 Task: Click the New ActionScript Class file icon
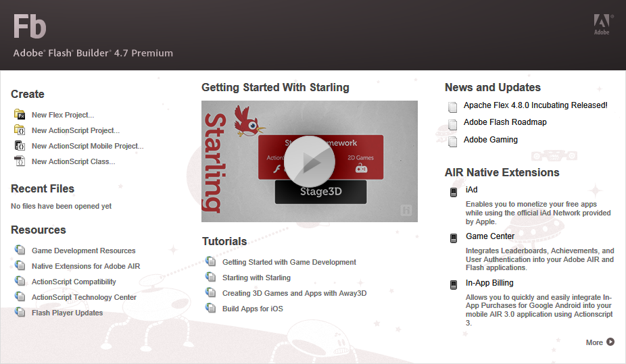click(20, 161)
